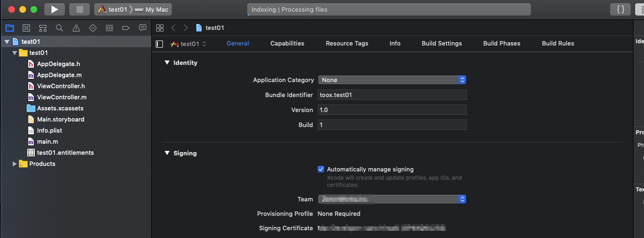Screen dimensions: 644x238
Task: Switch to the Build Settings tab
Action: coord(442,44)
